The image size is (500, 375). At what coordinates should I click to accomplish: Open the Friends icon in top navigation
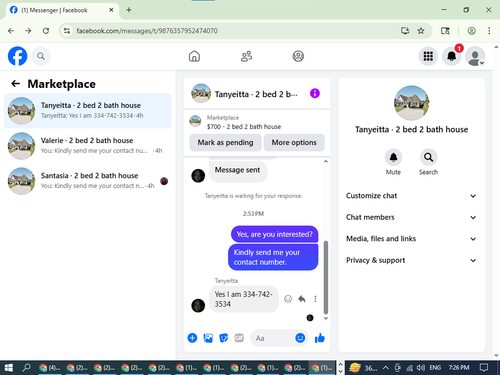coord(246,56)
